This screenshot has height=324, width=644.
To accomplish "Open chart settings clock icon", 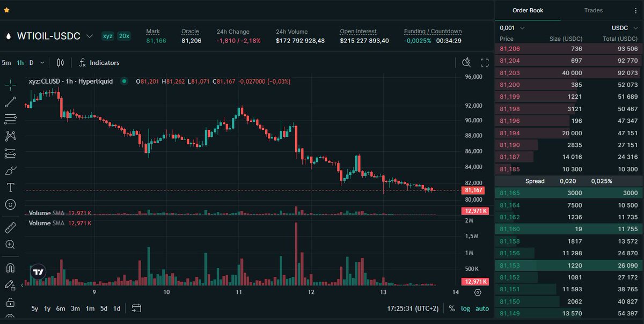I will click(x=466, y=63).
